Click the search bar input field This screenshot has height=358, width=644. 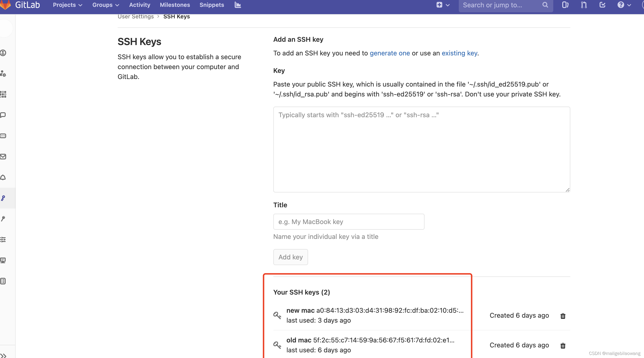click(x=503, y=5)
